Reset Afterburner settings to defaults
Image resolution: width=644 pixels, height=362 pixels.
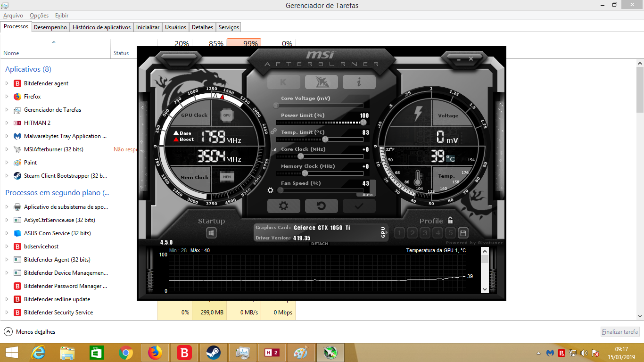321,206
